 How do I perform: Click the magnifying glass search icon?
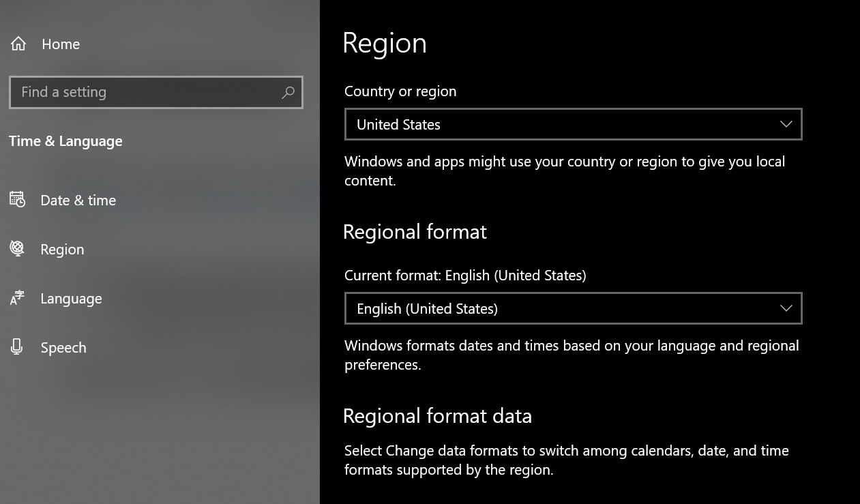click(288, 92)
